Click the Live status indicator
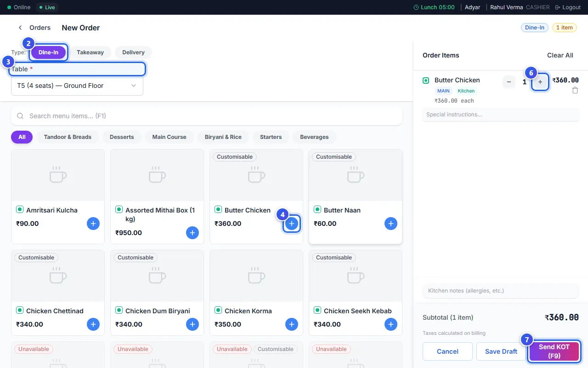The image size is (588, 368). pyautogui.click(x=47, y=7)
